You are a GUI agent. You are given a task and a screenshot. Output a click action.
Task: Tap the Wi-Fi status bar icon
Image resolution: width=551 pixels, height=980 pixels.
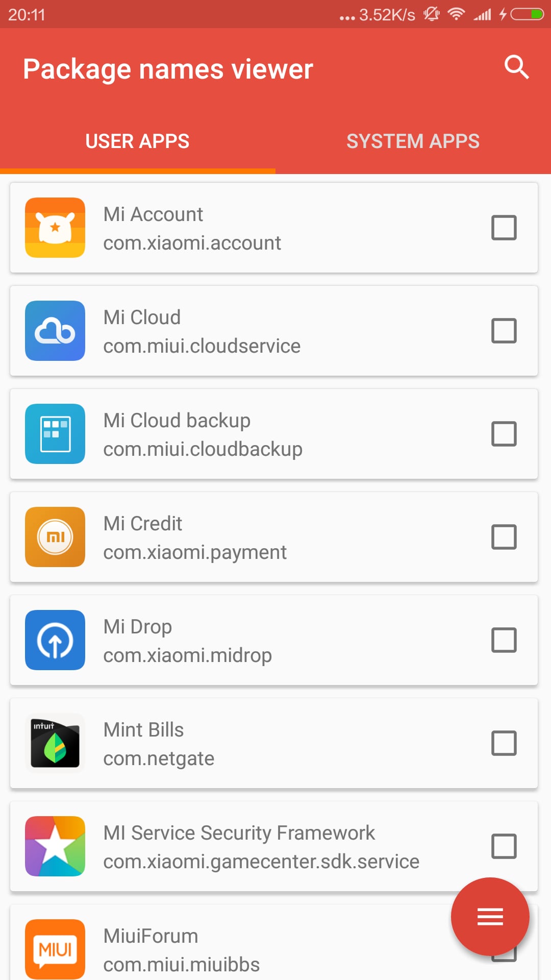point(456,14)
